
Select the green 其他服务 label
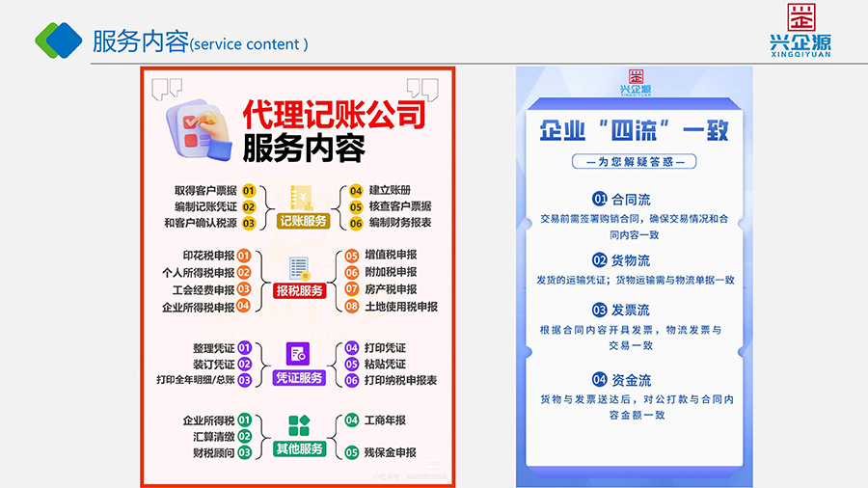click(x=299, y=448)
